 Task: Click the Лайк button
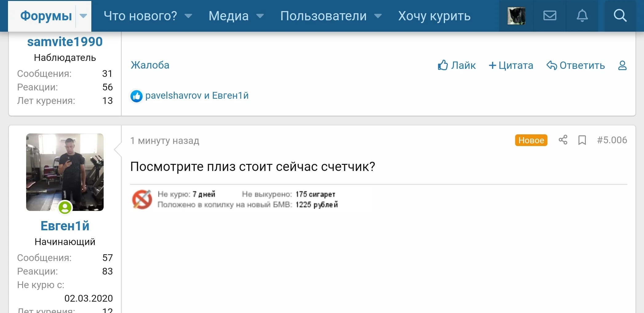pos(457,65)
